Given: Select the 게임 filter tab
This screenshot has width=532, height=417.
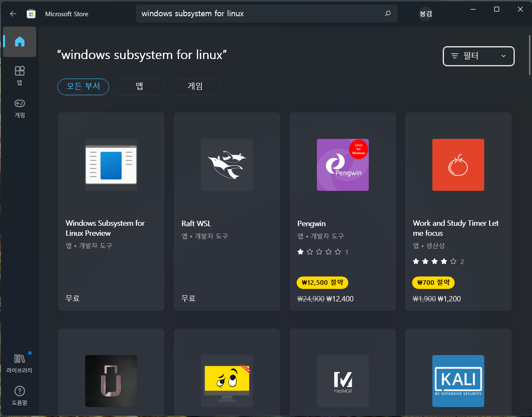Looking at the screenshot, I should [195, 86].
